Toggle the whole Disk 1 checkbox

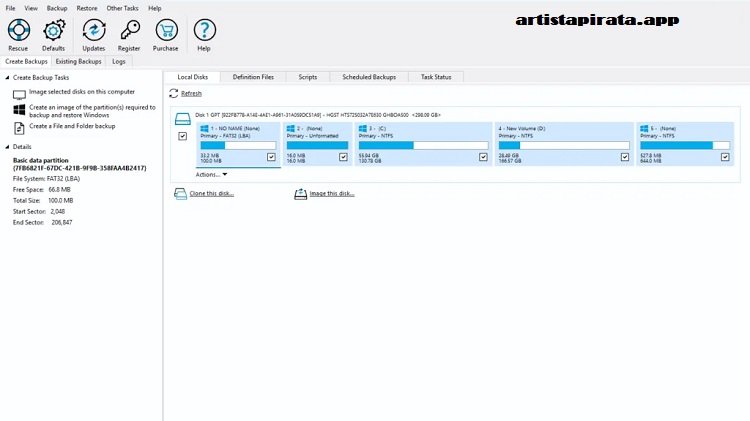point(183,136)
